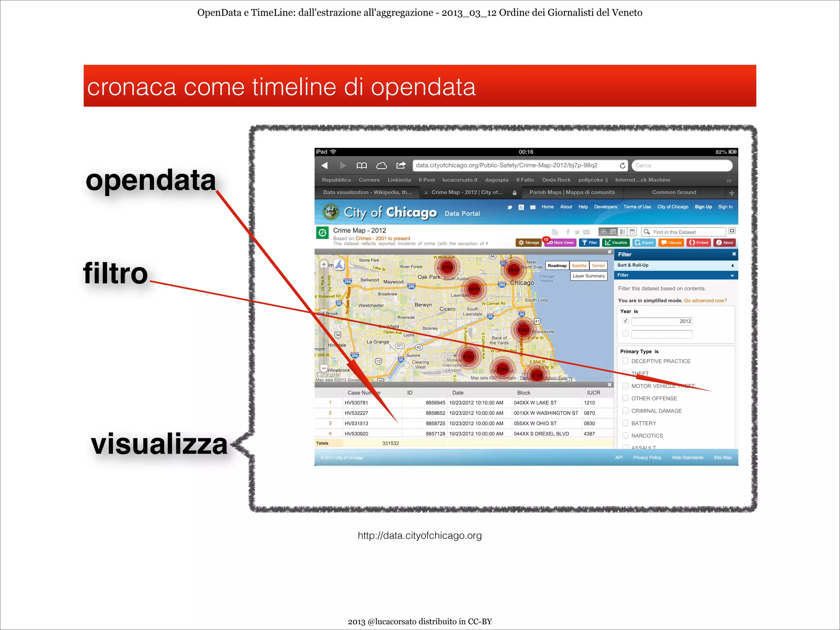This screenshot has width=840, height=630.
Task: Reload the page with refresh icon
Action: pos(622,165)
